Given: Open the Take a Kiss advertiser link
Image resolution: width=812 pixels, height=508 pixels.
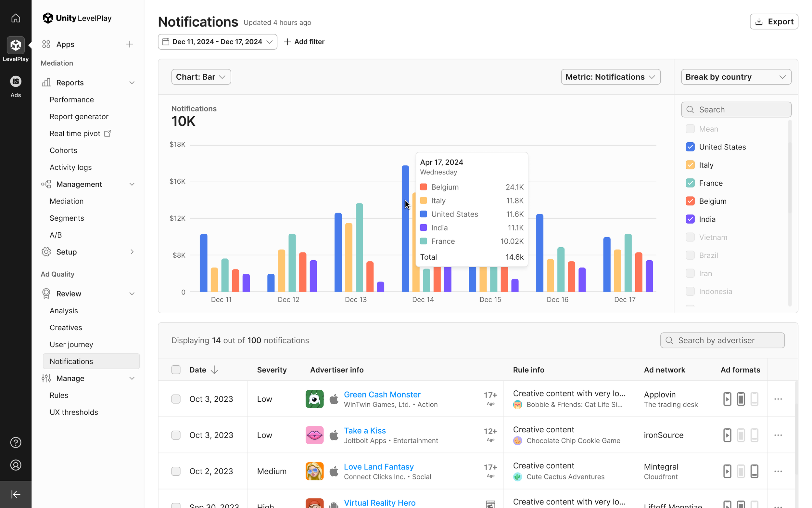Looking at the screenshot, I should pos(364,430).
